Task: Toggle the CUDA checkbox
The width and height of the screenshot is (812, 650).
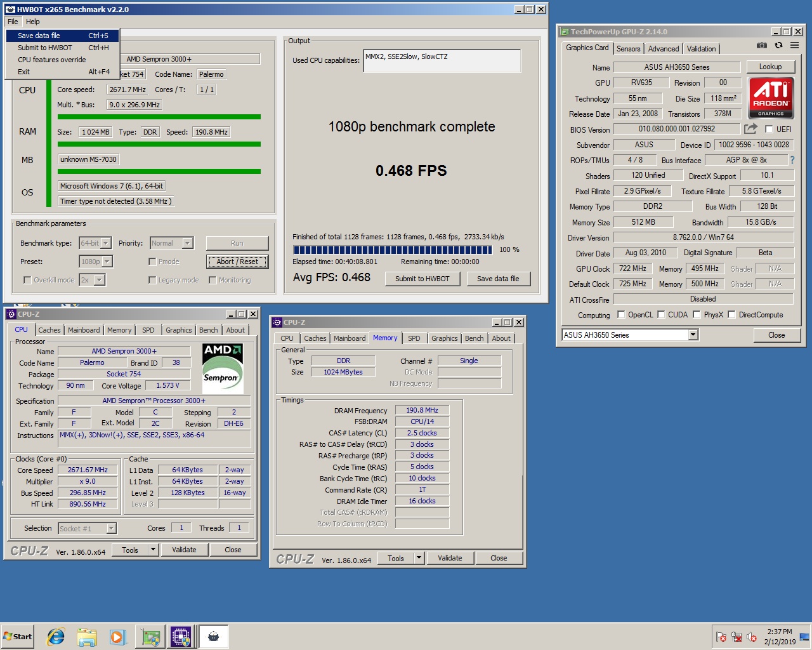Action: click(661, 314)
